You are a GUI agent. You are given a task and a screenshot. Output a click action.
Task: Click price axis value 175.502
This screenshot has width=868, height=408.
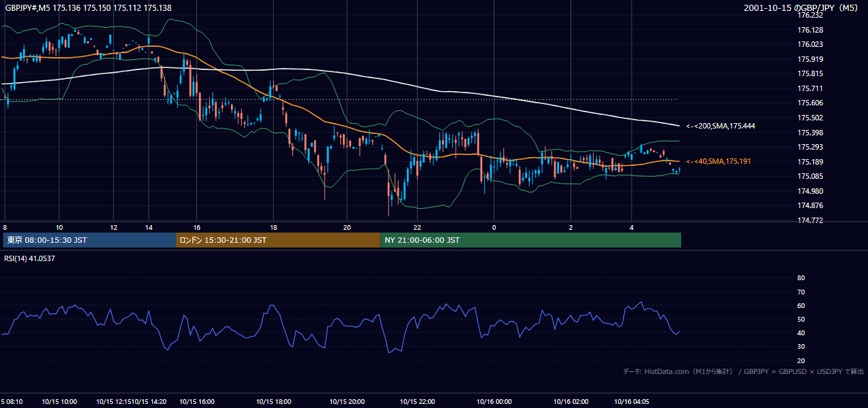[810, 118]
